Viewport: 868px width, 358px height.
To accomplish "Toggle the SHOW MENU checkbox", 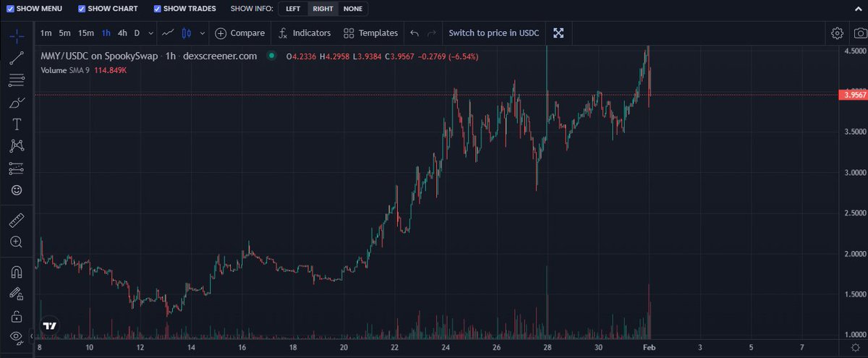I will [10, 9].
